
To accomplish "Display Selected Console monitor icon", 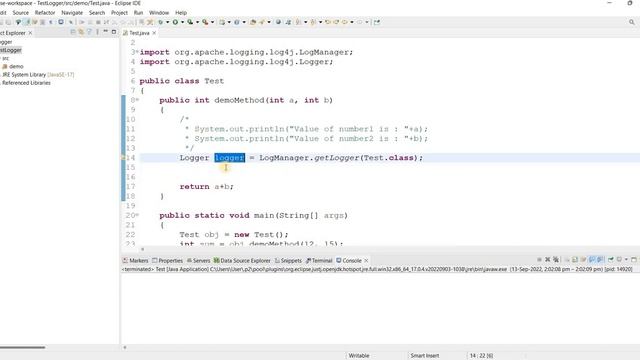I will pyautogui.click(x=619, y=260).
